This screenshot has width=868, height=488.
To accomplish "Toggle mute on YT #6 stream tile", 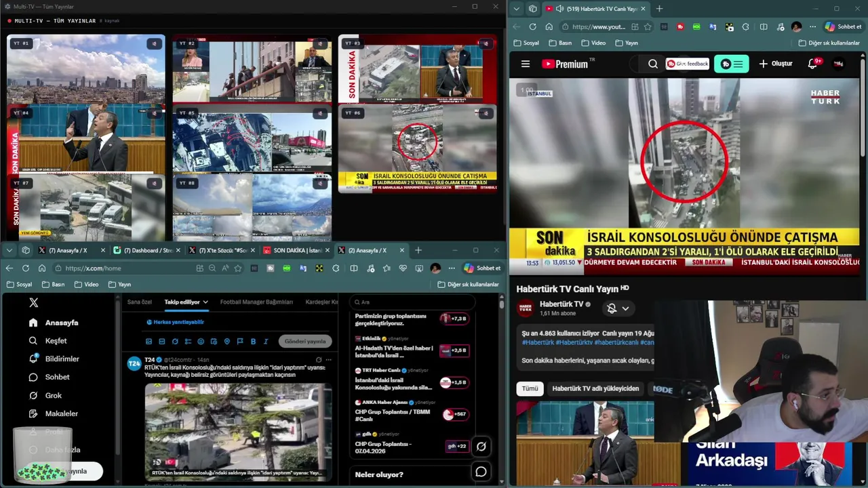I will pyautogui.click(x=485, y=113).
